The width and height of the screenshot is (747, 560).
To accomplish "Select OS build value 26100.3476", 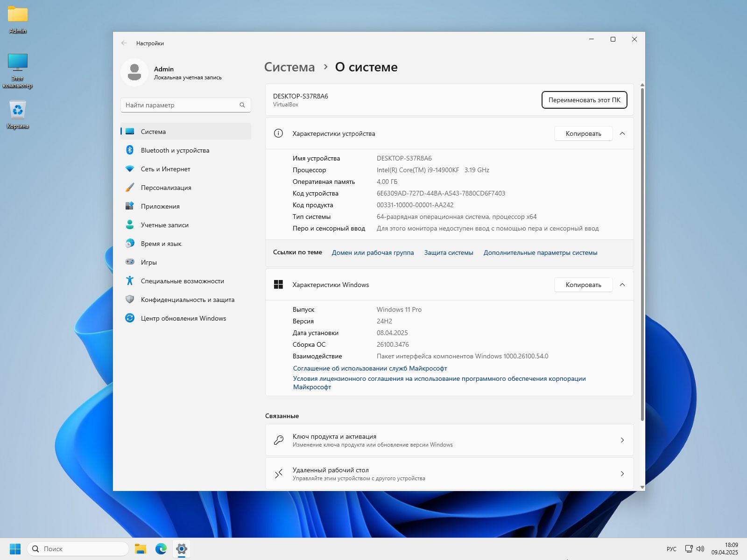I will (393, 344).
